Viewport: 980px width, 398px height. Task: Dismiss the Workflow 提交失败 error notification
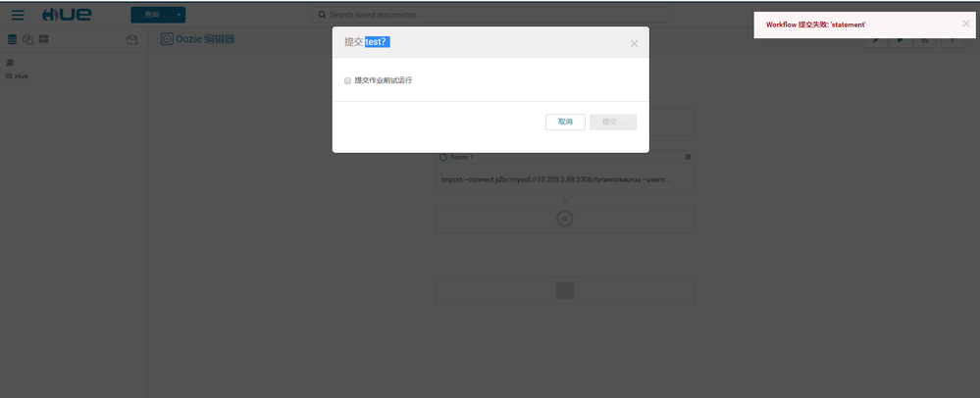(x=966, y=24)
